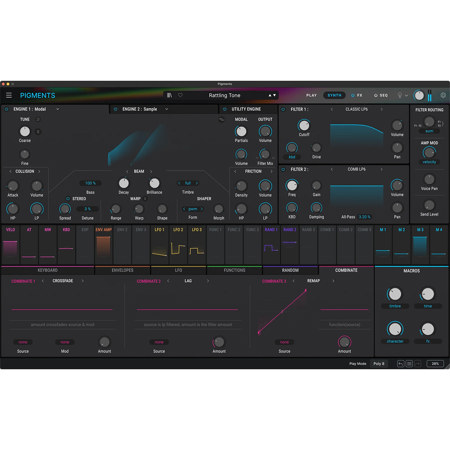The image size is (450, 450).
Task: Open the SEQ view
Action: (x=384, y=95)
